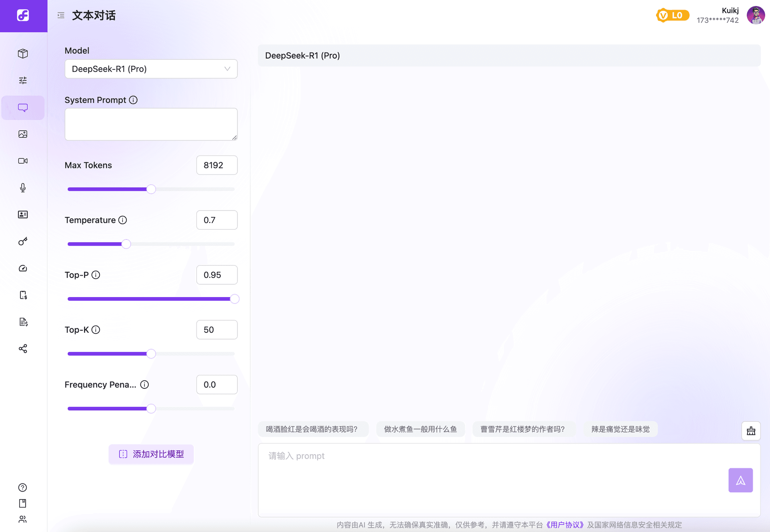Click the Top-P slider handle
Screen dimensions: 770x532
(x=235, y=299)
